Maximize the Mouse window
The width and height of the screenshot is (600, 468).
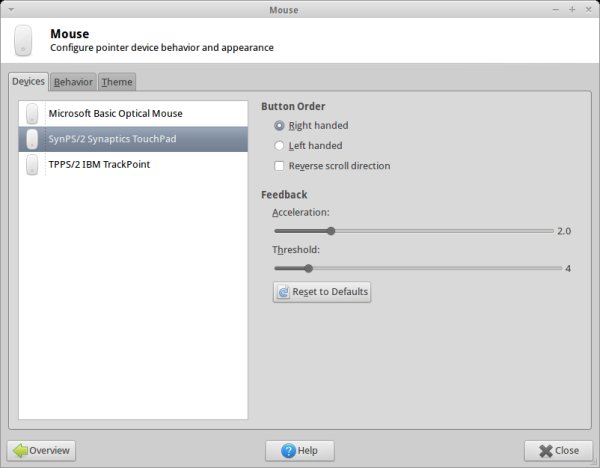tap(572, 10)
